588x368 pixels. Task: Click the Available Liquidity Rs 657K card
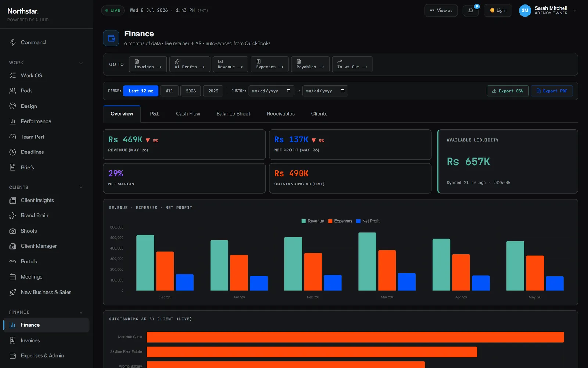[x=508, y=161]
